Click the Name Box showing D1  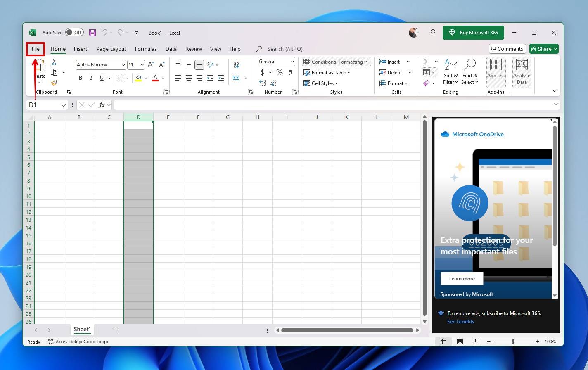[43, 104]
